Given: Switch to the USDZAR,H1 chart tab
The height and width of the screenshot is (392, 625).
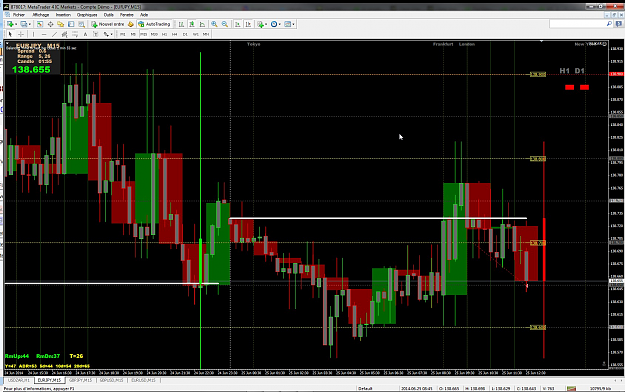Looking at the screenshot, I should pyautogui.click(x=19, y=380).
